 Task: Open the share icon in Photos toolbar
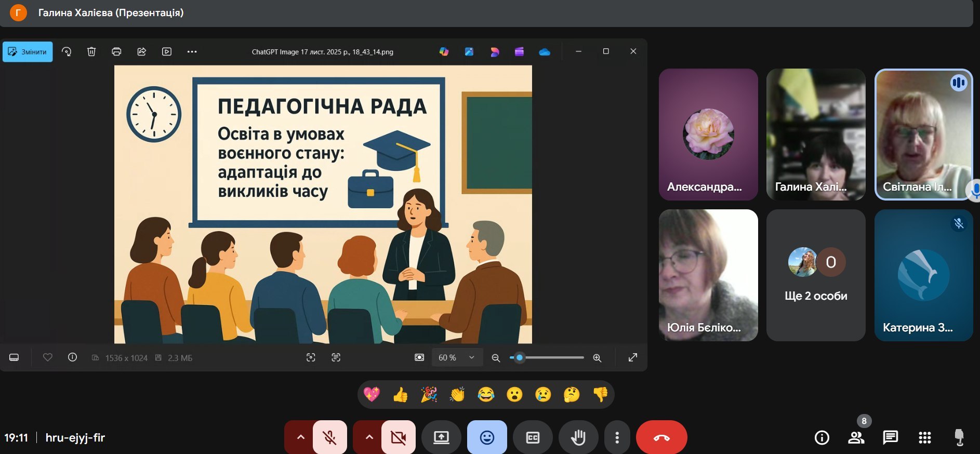141,51
